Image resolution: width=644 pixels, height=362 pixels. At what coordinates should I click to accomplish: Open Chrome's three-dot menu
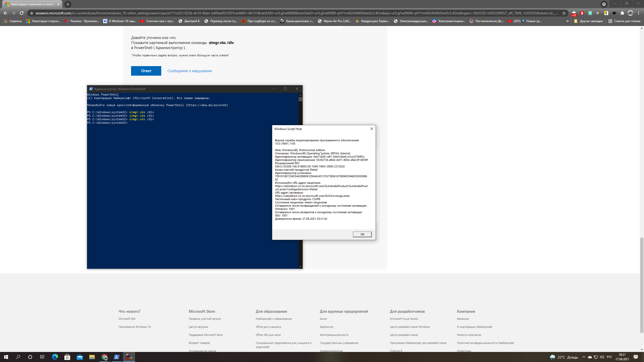pos(638,13)
